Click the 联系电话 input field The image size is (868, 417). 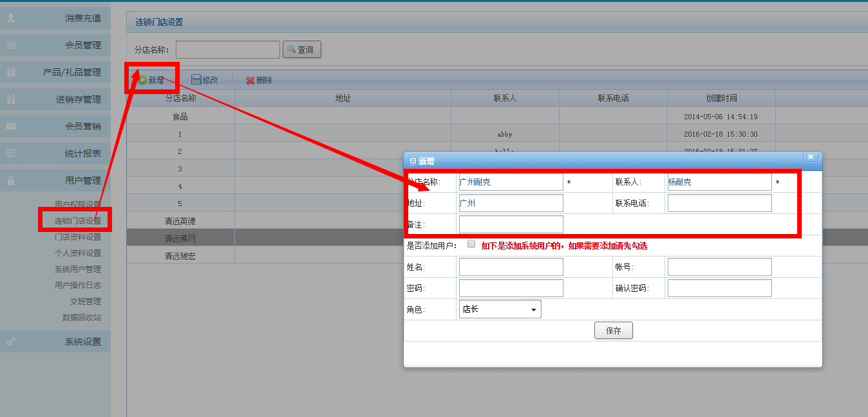coord(719,203)
